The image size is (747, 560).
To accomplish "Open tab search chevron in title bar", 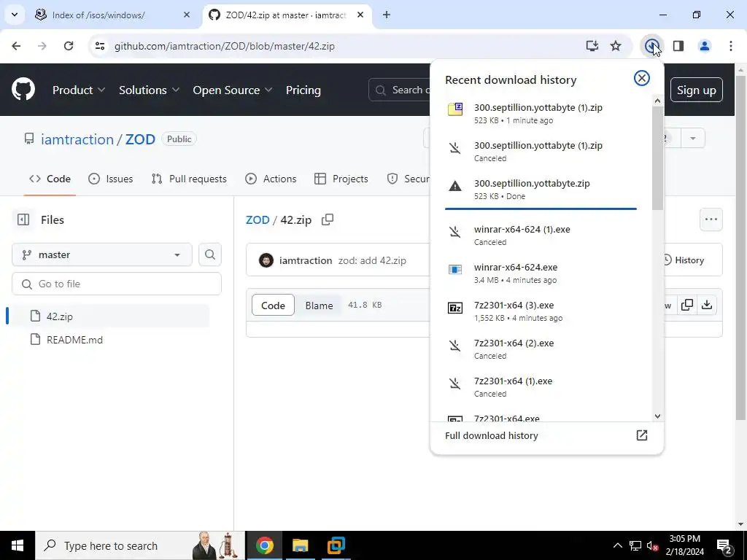I will [x=15, y=15].
